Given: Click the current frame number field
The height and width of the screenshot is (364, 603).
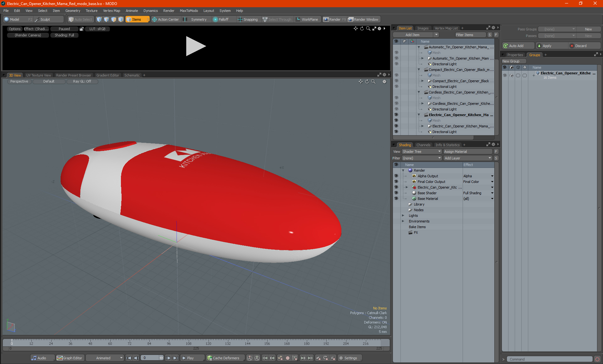Looking at the screenshot, I should pyautogui.click(x=150, y=358).
